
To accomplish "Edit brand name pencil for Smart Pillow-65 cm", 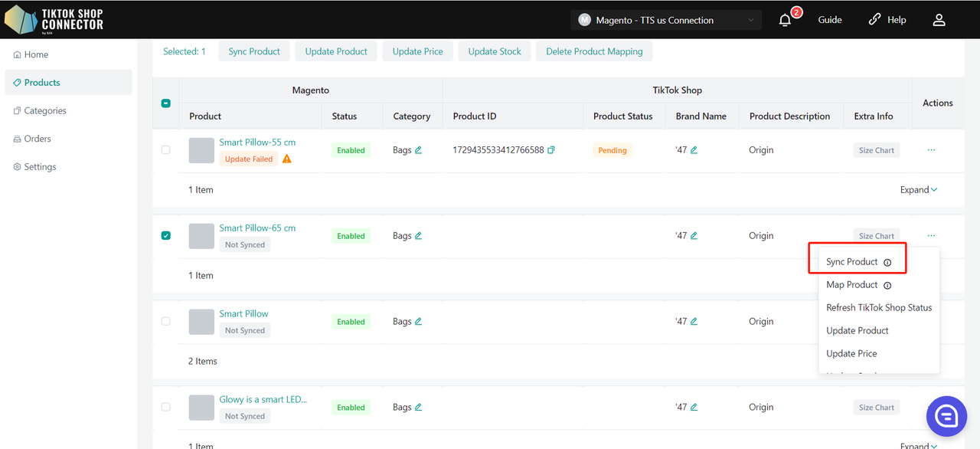I will 694,236.
